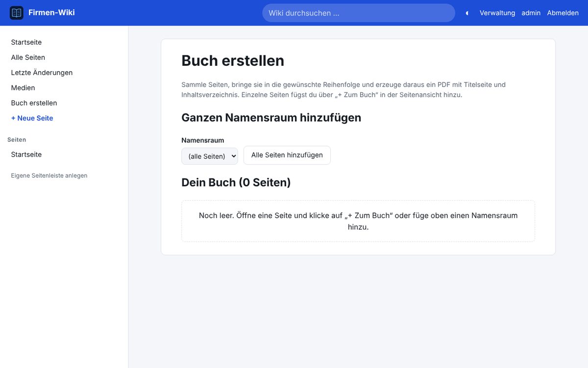This screenshot has height=368, width=588.
Task: Open the Firmen-Wiki title link
Action: [51, 13]
